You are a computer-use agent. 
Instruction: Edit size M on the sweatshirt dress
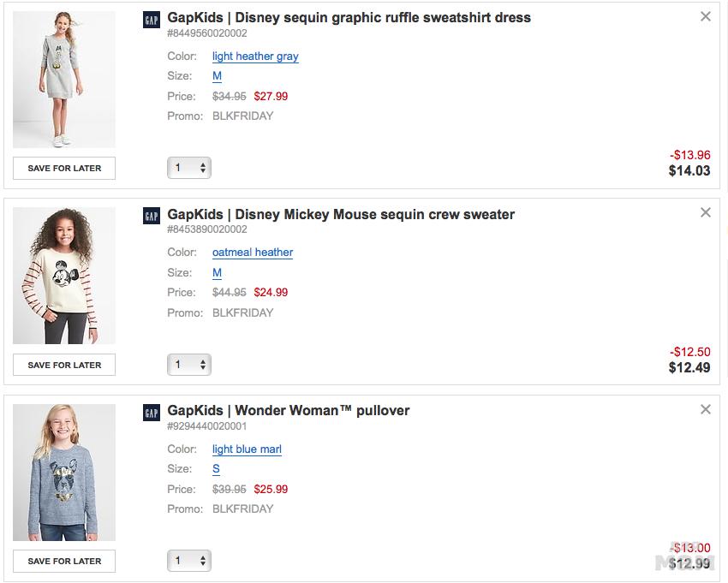(218, 76)
